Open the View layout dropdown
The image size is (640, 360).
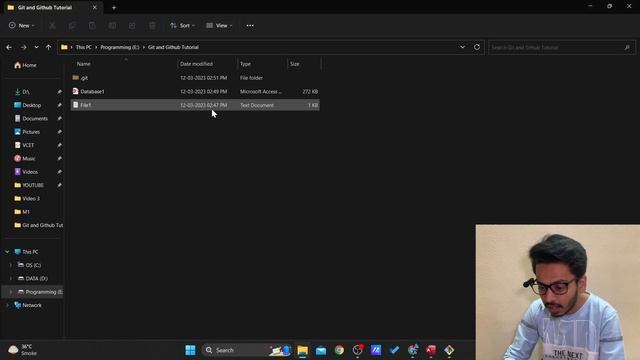219,26
